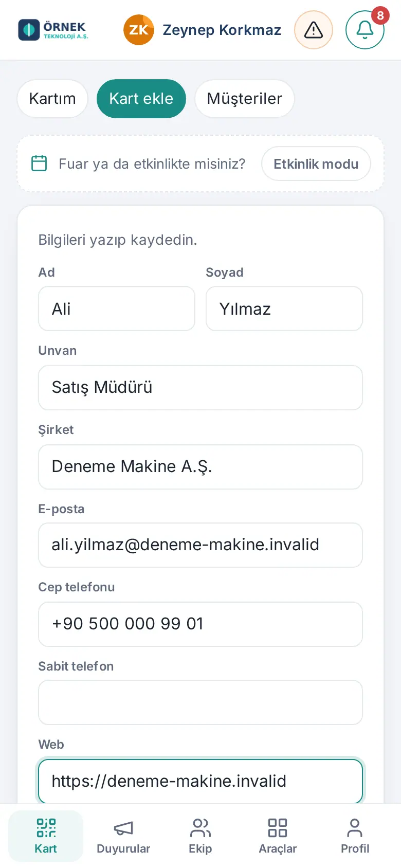
Task: Switch to the Kartım tab
Action: [x=52, y=99]
